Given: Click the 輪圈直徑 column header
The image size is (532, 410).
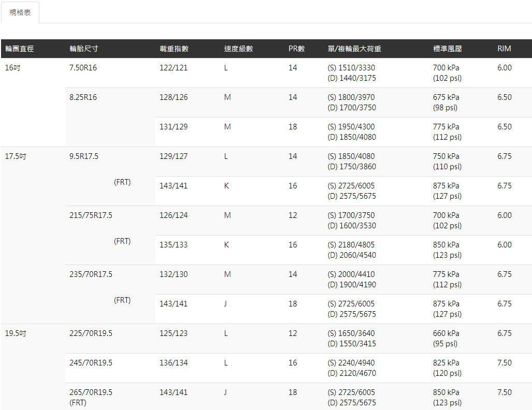Looking at the screenshot, I should (x=19, y=49).
